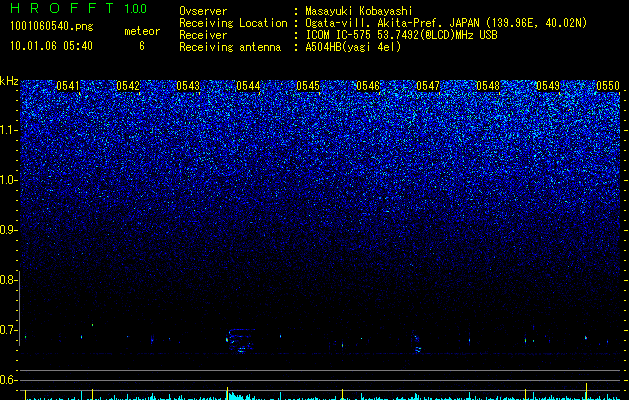Click the 0543 time marker
This screenshot has height=400, width=629.
188,86
